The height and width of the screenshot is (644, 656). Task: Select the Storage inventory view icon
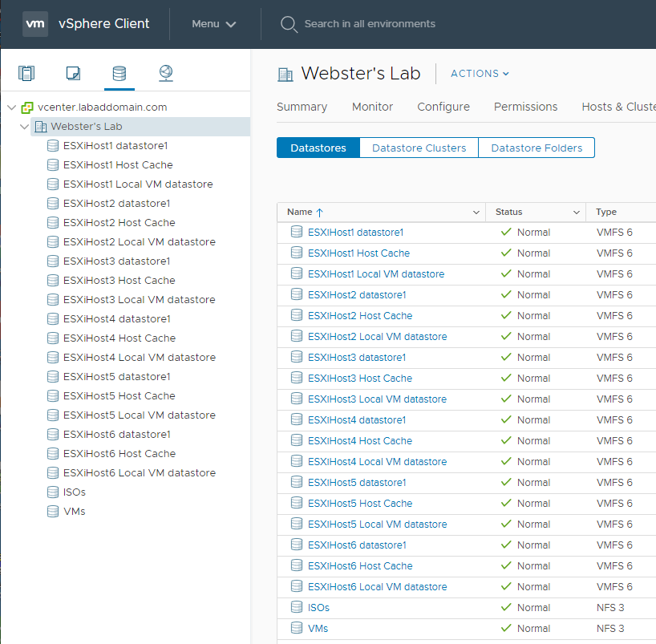coord(119,74)
